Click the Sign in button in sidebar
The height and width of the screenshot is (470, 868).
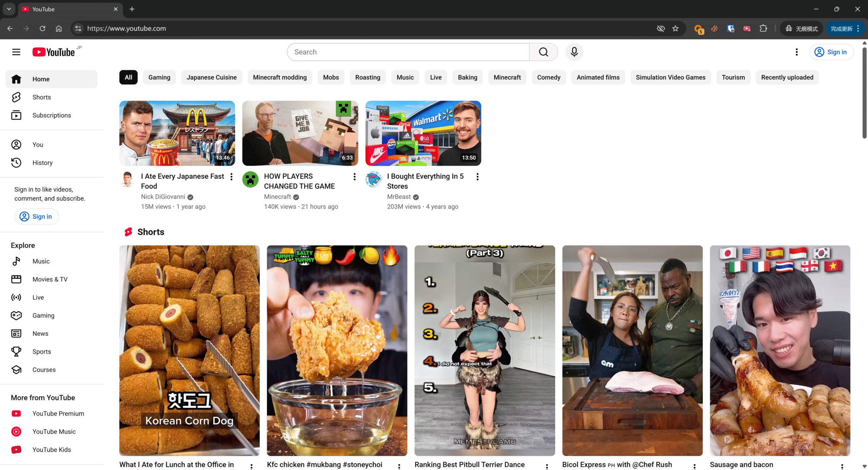pos(36,216)
